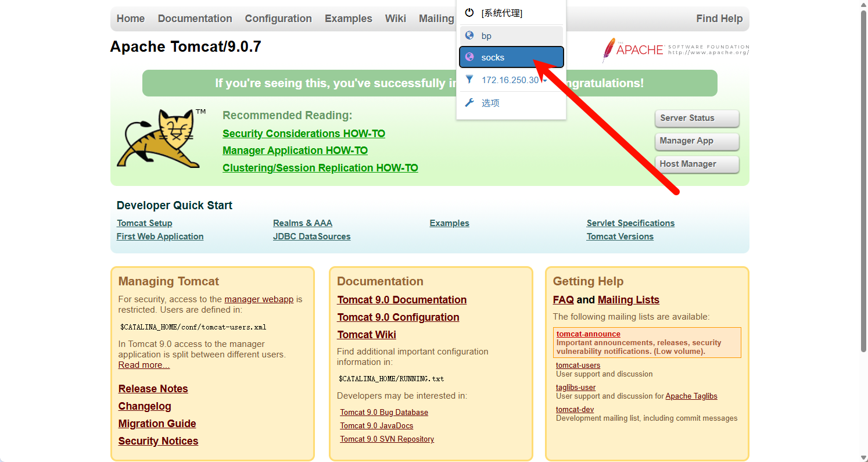Click the purple globe icon beside socks

[x=469, y=57]
